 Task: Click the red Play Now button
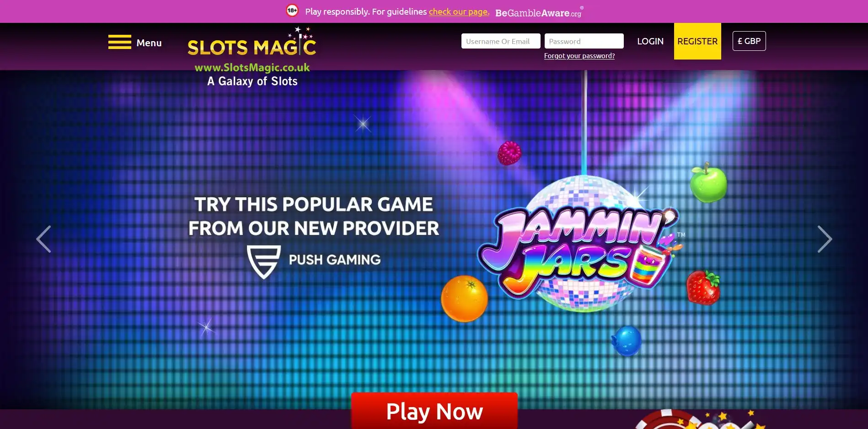[434, 411]
